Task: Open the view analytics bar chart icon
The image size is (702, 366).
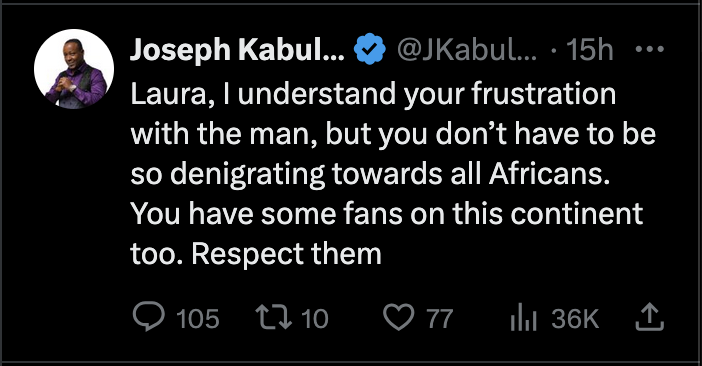Action: click(x=523, y=318)
